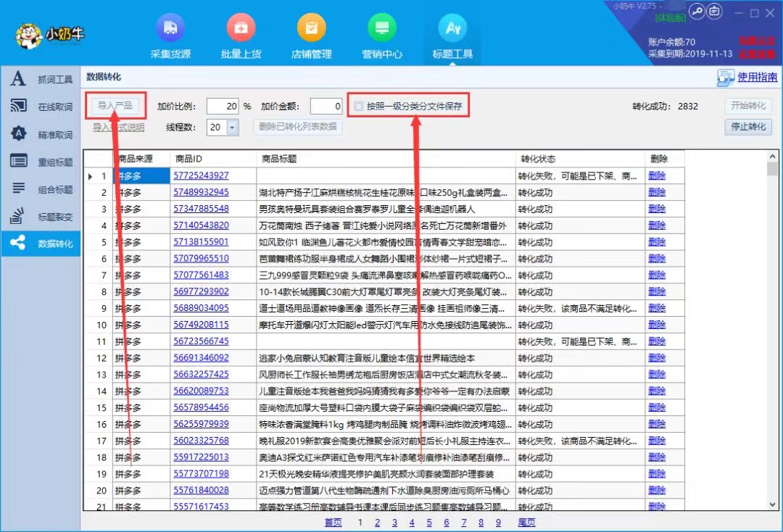Go to page 2 in pagination
783x532 pixels.
(x=377, y=523)
